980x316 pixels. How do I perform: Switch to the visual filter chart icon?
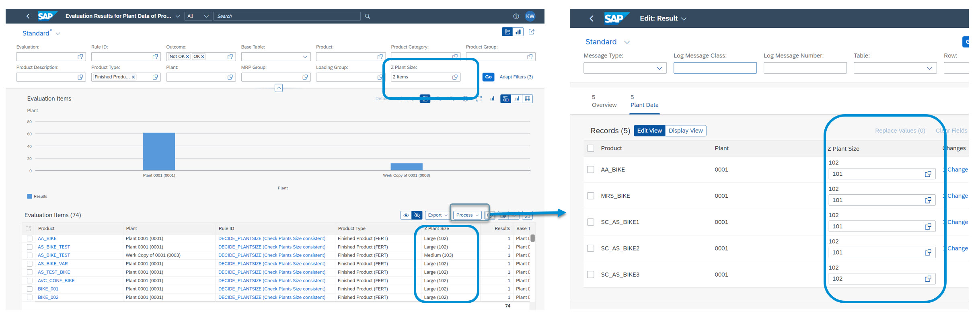click(x=518, y=32)
